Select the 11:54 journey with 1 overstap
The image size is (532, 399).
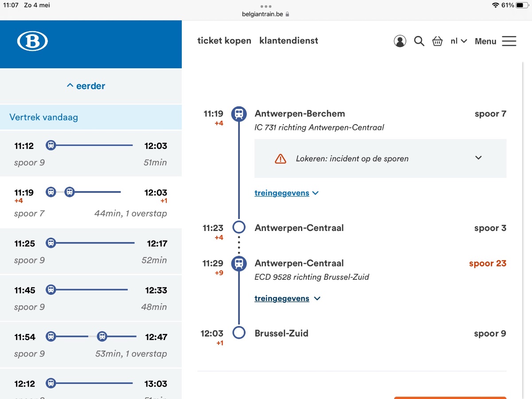[x=90, y=345]
